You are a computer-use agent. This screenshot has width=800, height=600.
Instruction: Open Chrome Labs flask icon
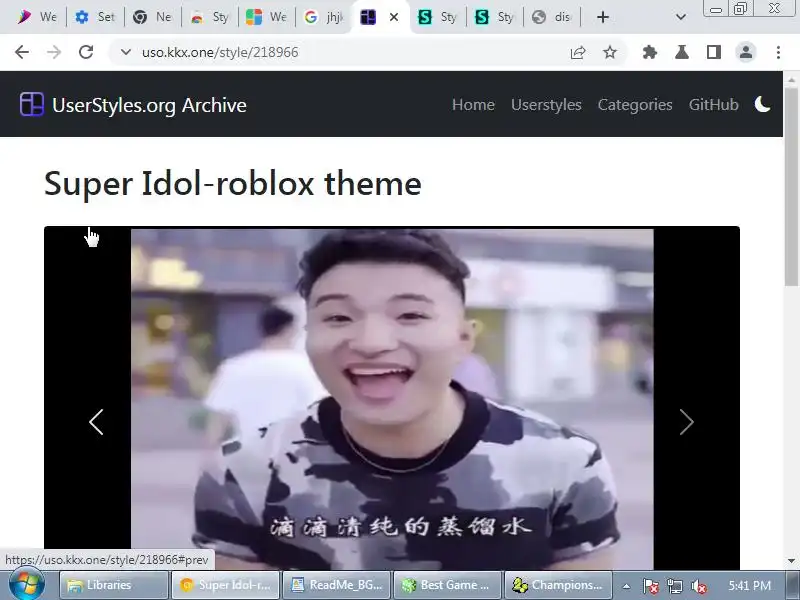click(x=682, y=52)
